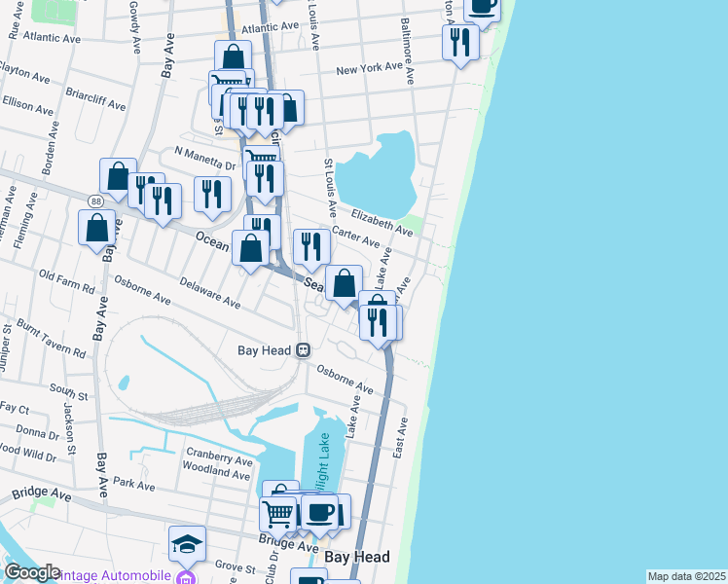
Task: Click the East Ave street label
Action: tap(400, 438)
